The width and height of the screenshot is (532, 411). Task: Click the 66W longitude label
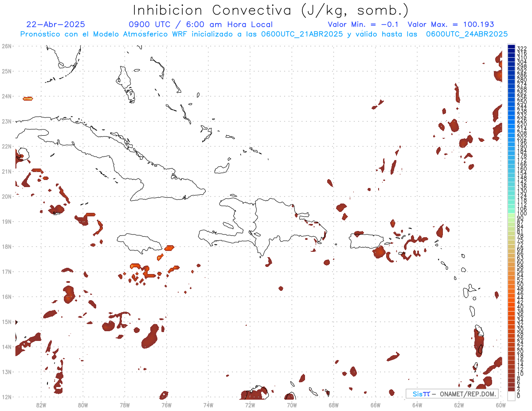(x=376, y=405)
